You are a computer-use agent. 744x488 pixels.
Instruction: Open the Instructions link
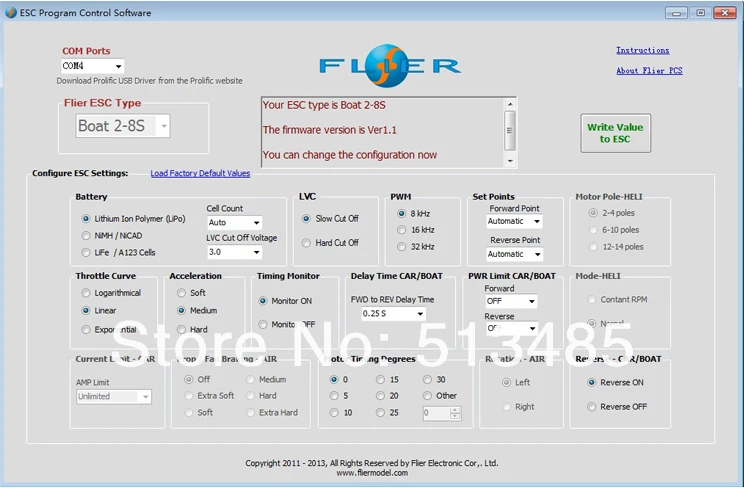click(642, 50)
